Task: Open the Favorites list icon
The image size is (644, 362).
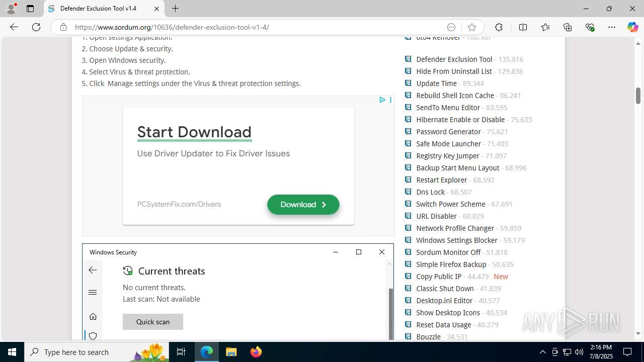Action: 545,27
